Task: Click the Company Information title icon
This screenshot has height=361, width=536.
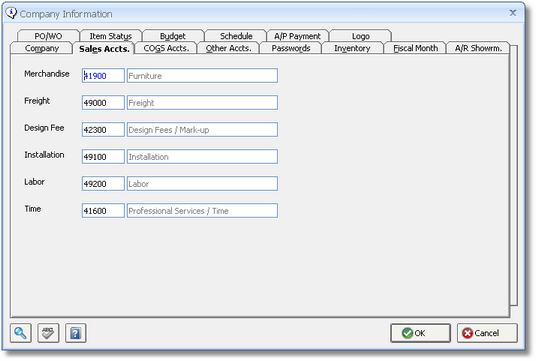Action: click(11, 13)
